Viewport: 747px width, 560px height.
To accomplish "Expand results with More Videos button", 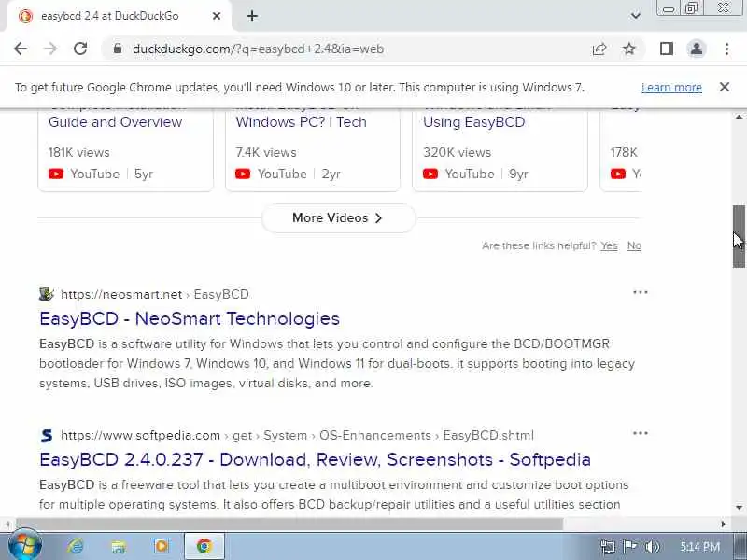I will click(x=338, y=218).
